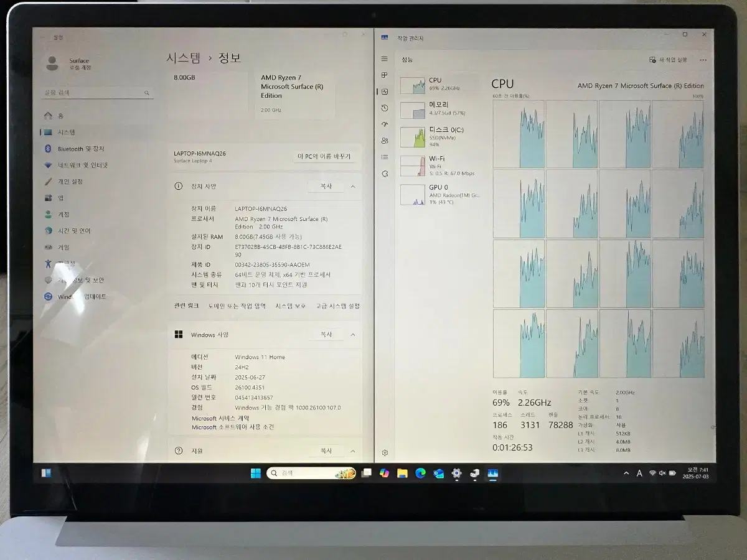Select the Performance page icon in Task Manager
The width and height of the screenshot is (747, 560).
tap(385, 91)
